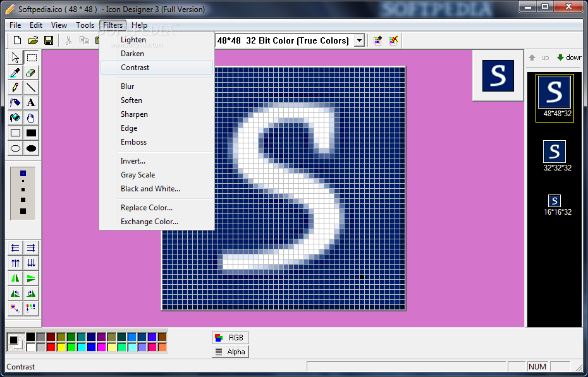Click the New file toolbar icon
The image size is (588, 377).
point(17,40)
